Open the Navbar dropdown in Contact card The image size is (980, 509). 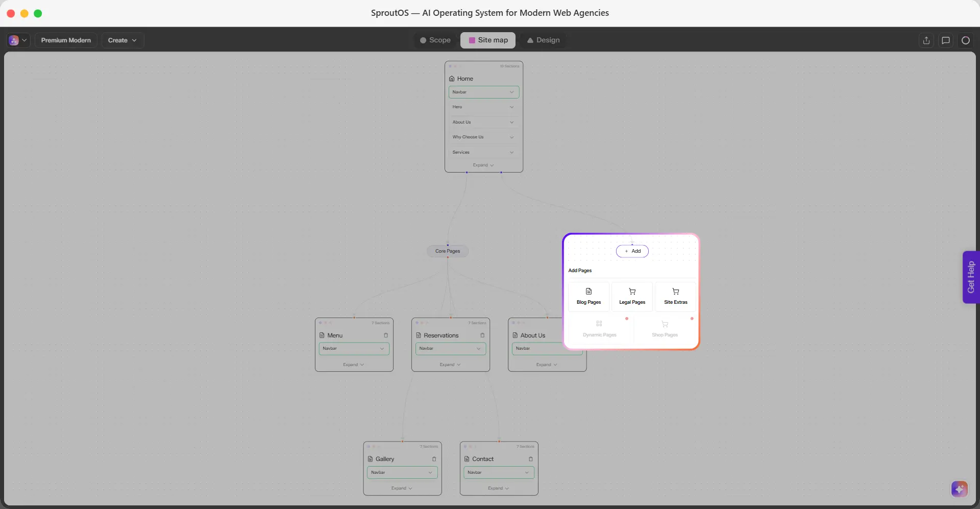[x=499, y=472]
